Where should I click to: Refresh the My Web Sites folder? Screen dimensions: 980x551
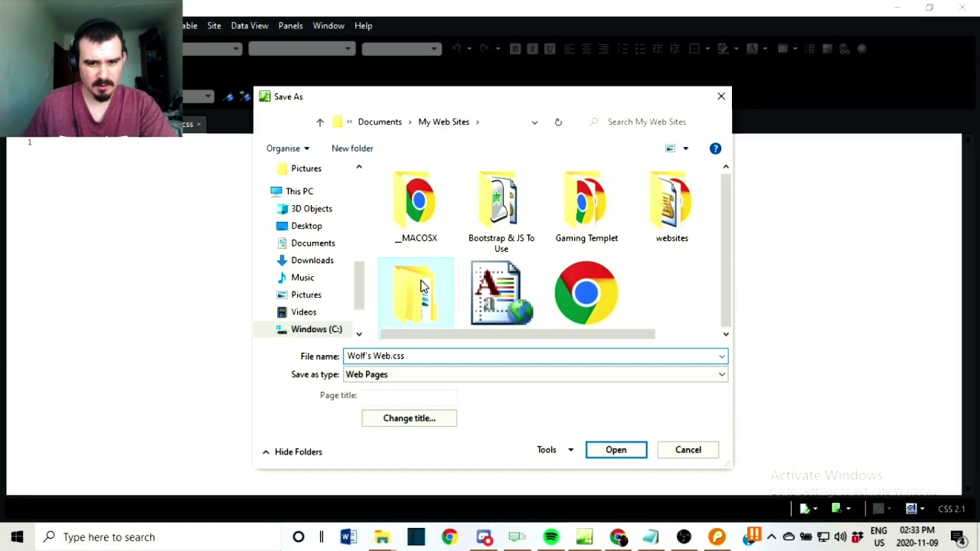coord(558,122)
